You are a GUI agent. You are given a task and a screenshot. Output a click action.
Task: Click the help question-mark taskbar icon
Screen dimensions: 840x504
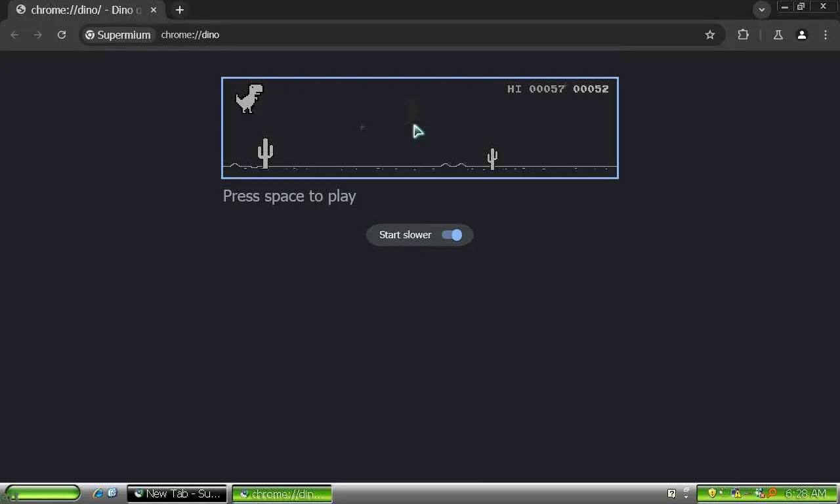(671, 493)
